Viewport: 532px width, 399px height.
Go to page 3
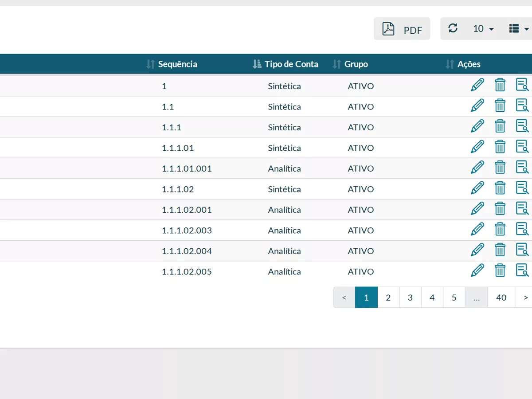pyautogui.click(x=410, y=297)
